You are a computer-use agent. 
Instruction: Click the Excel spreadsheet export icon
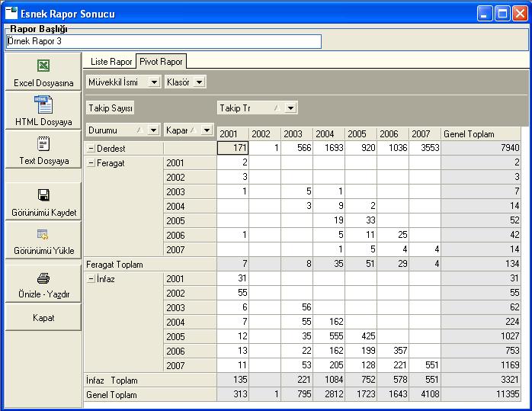pos(43,66)
